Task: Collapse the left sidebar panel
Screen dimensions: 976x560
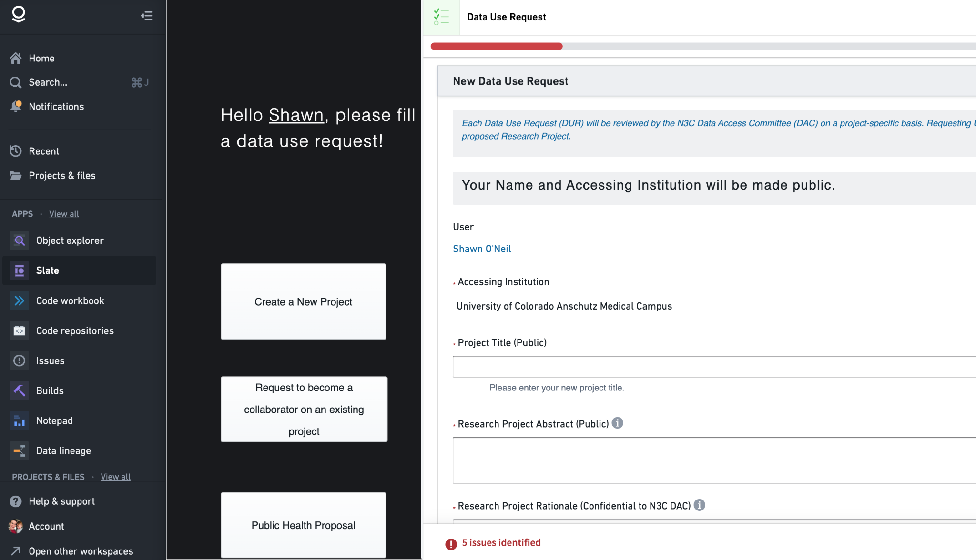Action: point(147,16)
